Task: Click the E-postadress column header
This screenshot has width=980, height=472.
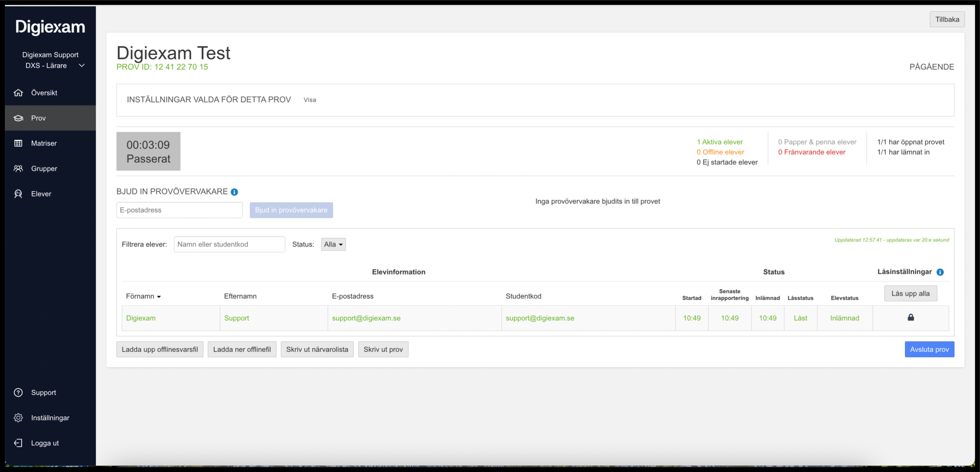Action: pyautogui.click(x=352, y=296)
